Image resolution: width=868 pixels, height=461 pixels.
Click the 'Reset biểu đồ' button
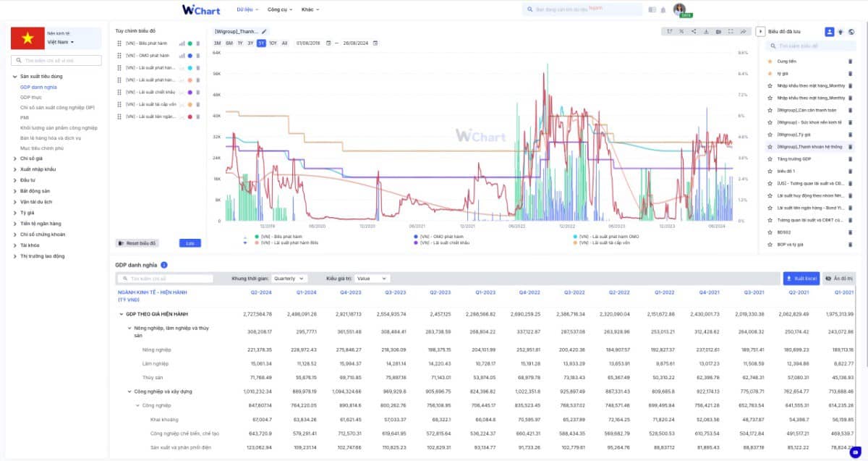137,243
